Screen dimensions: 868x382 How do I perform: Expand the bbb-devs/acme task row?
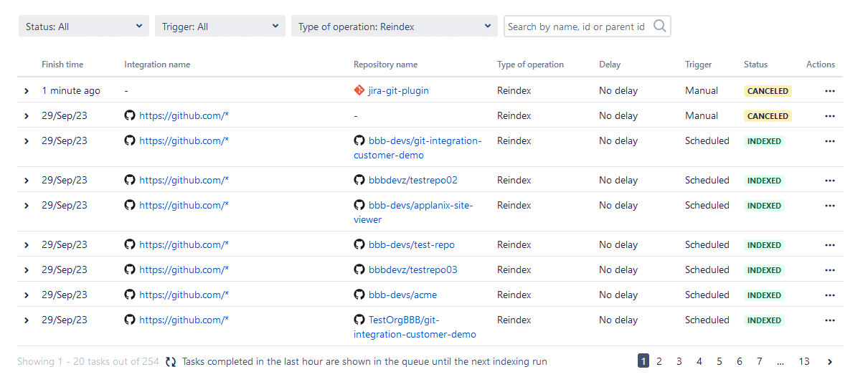pyautogui.click(x=27, y=295)
